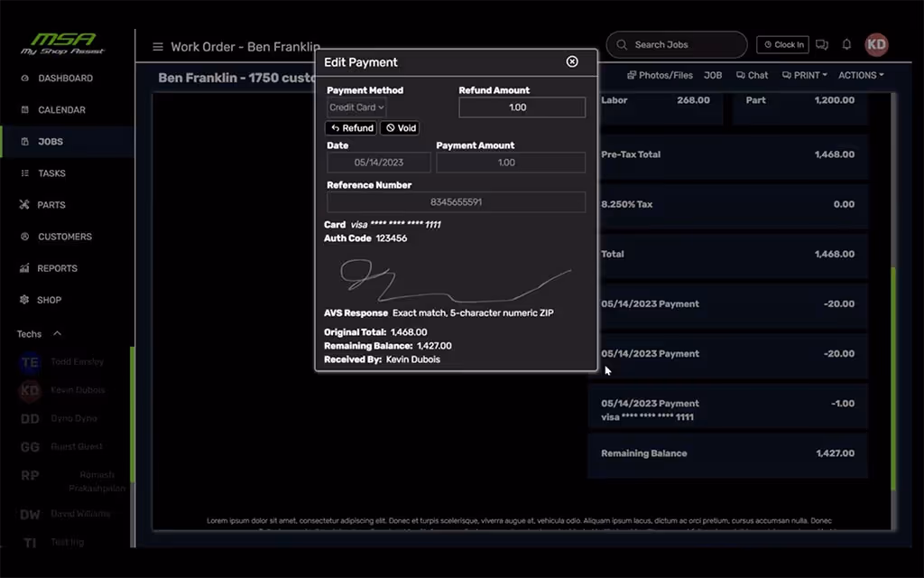The image size is (924, 578).
Task: Switch to the JOB tab
Action: click(713, 75)
